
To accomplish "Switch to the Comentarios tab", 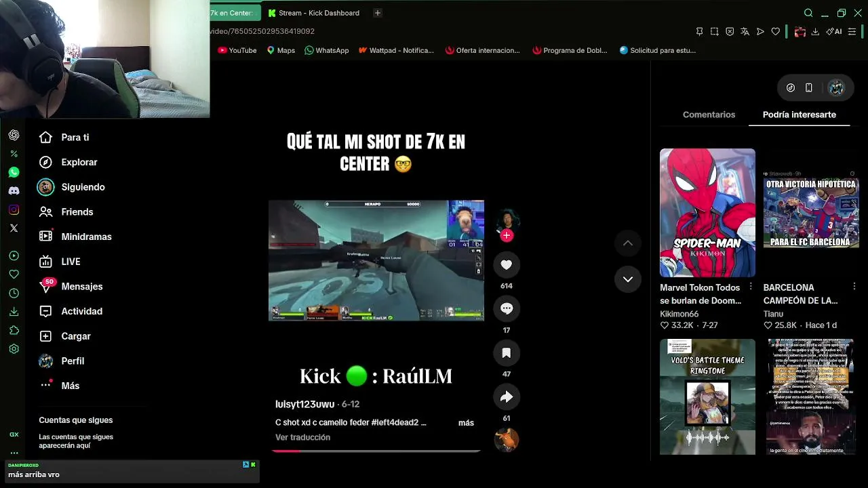I will 709,115.
